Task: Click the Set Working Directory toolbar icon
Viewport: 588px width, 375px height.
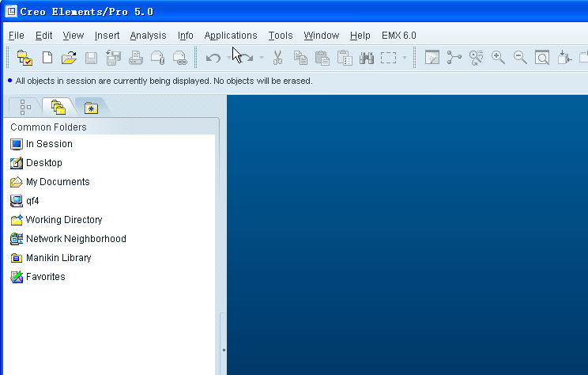Action: [x=24, y=58]
